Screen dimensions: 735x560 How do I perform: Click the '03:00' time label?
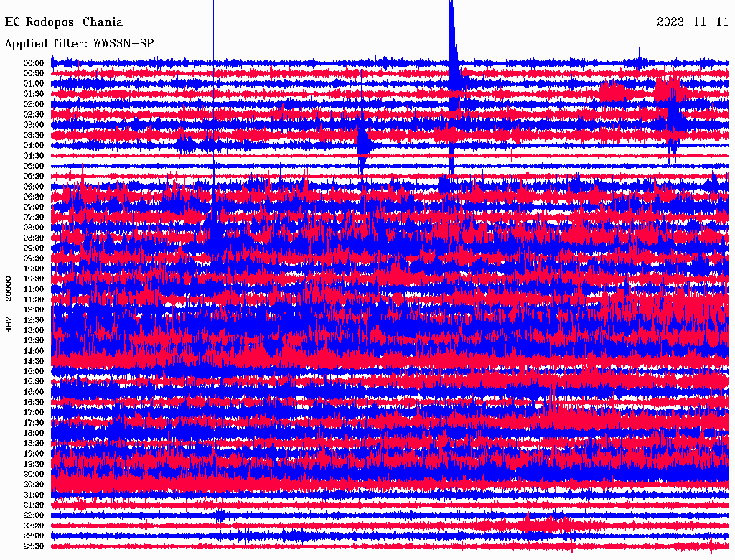[x=34, y=125]
